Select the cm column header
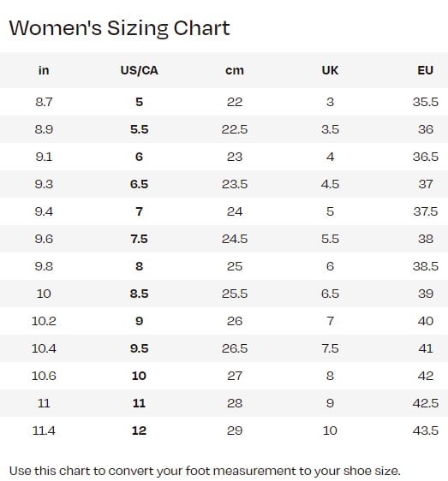This screenshot has width=448, height=481. [x=235, y=70]
